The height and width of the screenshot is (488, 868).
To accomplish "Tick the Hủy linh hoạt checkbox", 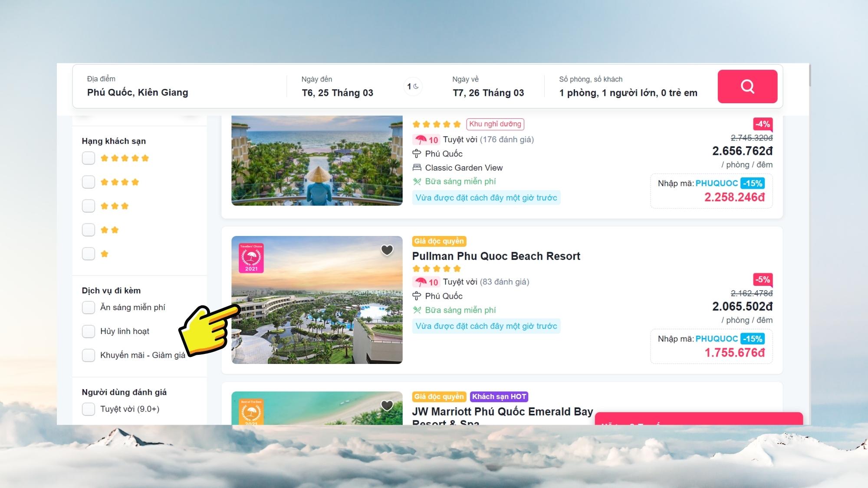I will tap(89, 331).
